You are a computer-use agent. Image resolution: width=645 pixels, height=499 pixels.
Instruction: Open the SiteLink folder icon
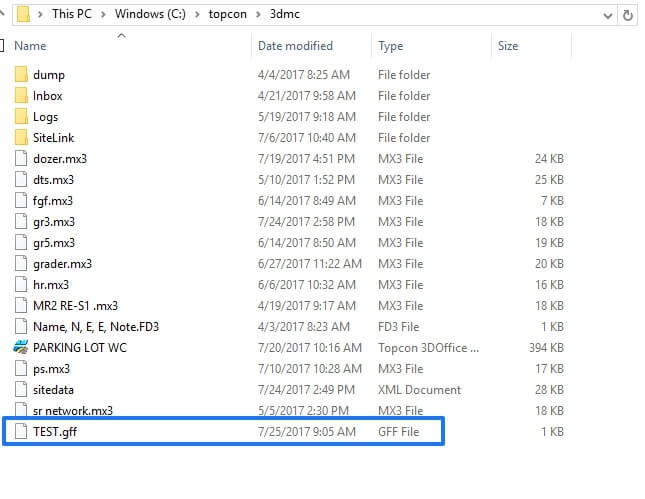click(x=21, y=138)
